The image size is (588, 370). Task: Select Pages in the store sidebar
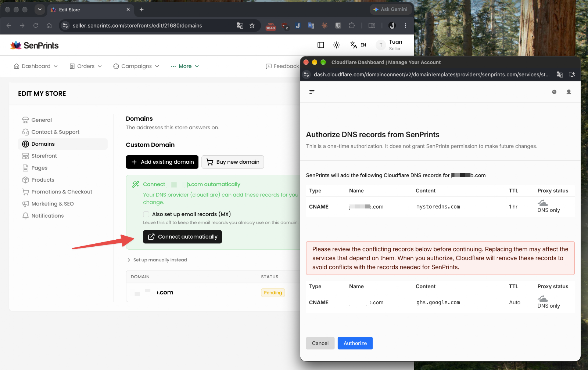(63, 168)
